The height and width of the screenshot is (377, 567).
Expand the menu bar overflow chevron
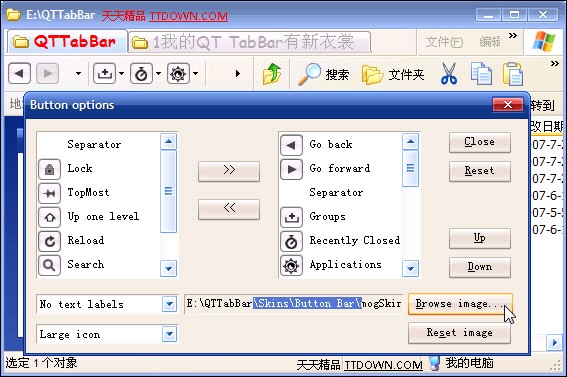[512, 35]
